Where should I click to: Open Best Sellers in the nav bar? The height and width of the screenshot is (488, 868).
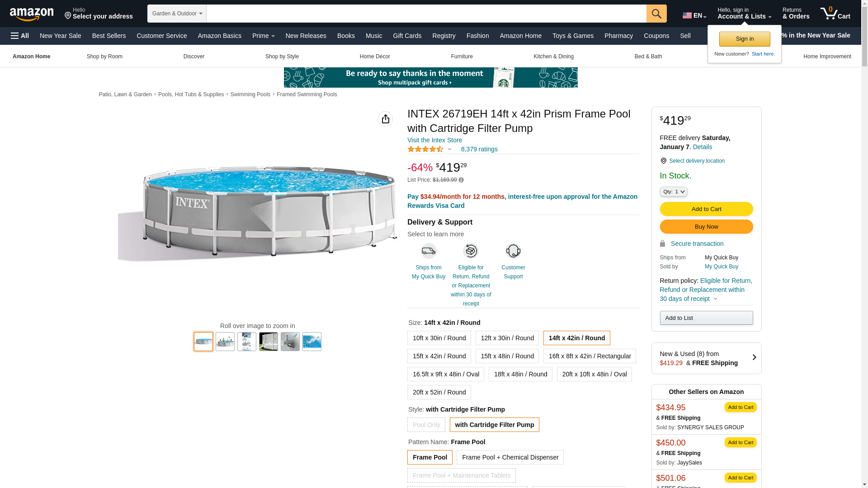coord(109,36)
